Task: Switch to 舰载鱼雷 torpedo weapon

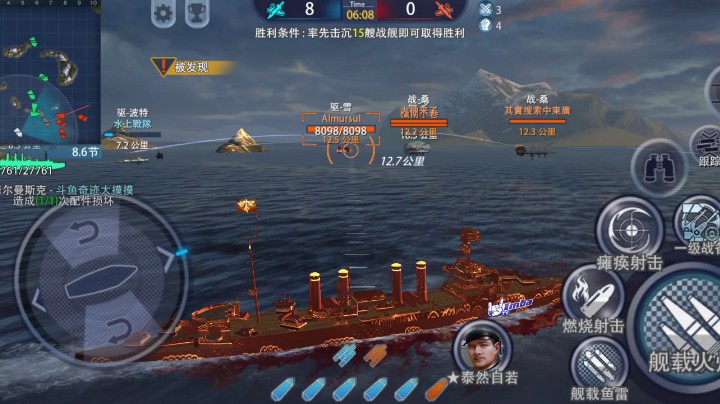Action: pyautogui.click(x=599, y=365)
